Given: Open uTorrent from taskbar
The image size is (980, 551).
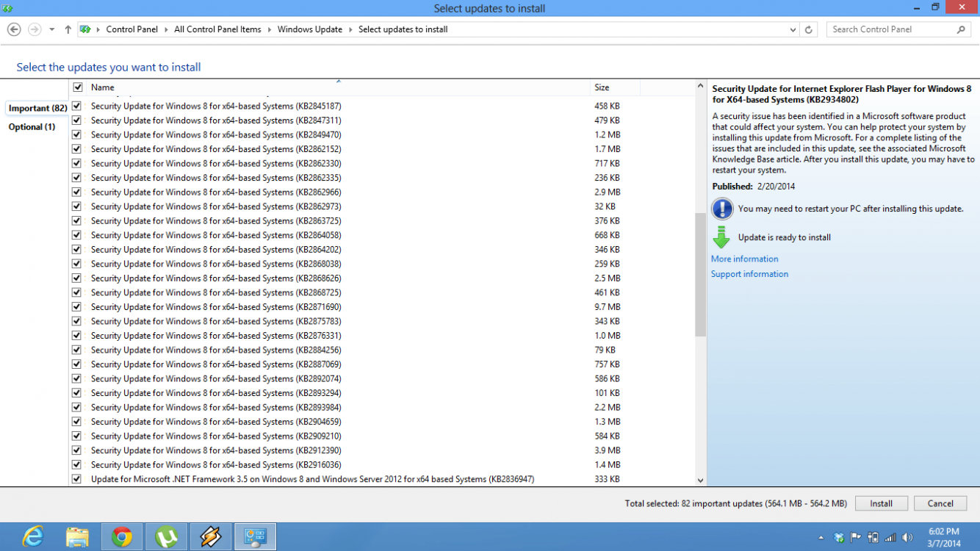Looking at the screenshot, I should (167, 537).
